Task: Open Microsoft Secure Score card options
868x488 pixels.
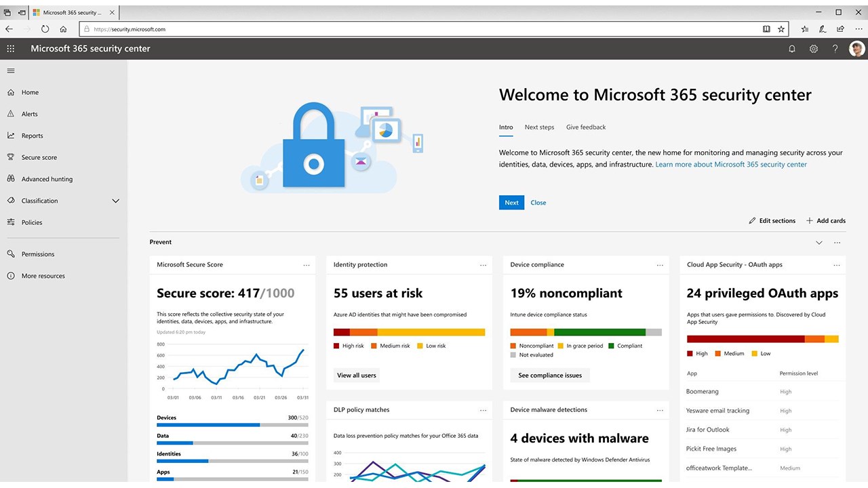Action: (x=307, y=265)
